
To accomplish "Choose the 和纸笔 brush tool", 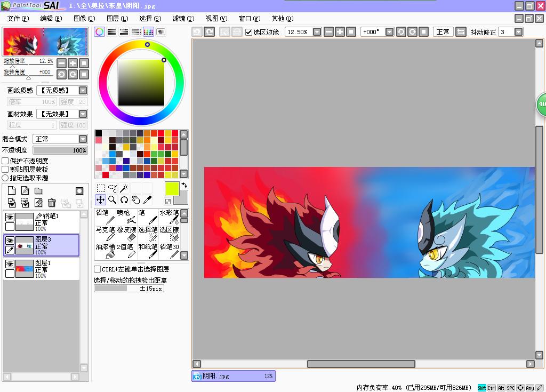I will [148, 251].
